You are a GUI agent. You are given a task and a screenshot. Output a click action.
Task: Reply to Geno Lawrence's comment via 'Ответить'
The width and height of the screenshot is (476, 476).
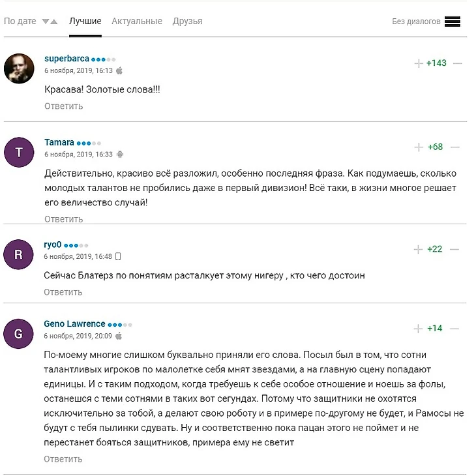(x=63, y=459)
